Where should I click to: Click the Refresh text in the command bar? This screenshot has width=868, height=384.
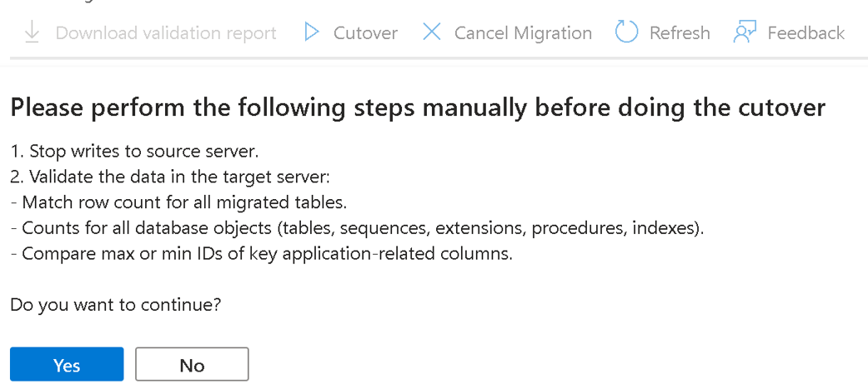point(680,33)
